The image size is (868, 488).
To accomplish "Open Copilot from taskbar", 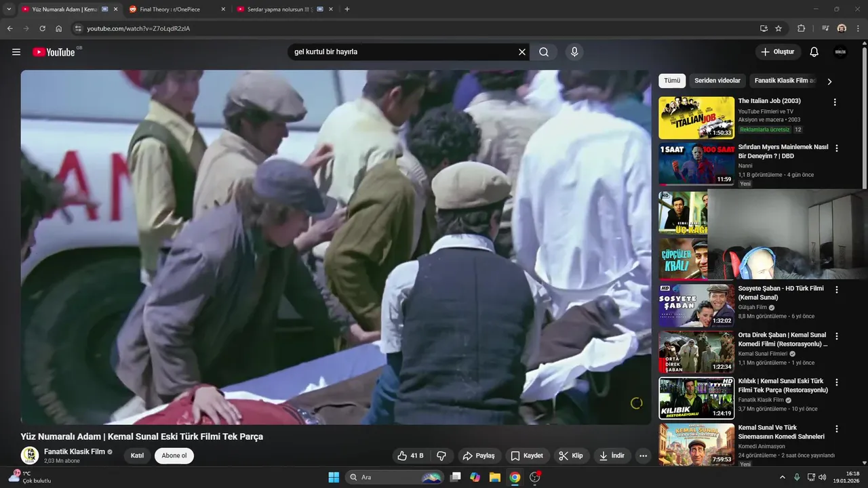I will [475, 477].
